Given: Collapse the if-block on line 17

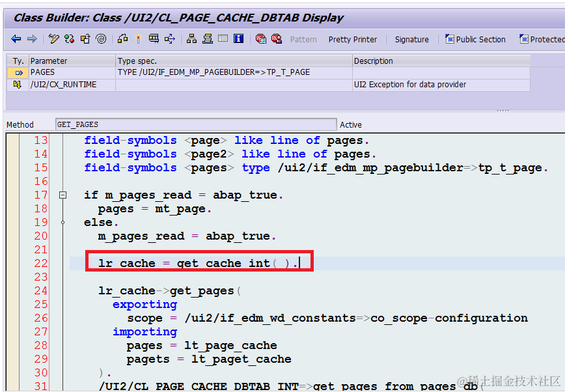Looking at the screenshot, I should [x=62, y=195].
